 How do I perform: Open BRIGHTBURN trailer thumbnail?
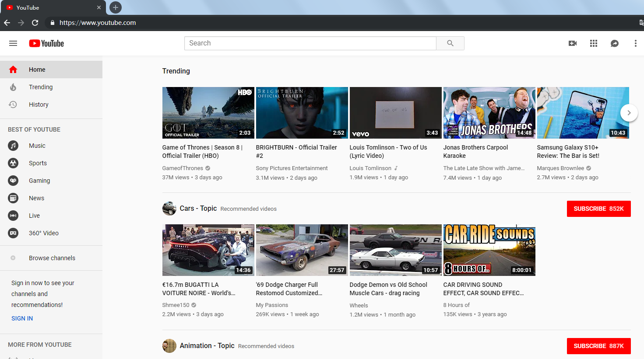pos(302,113)
